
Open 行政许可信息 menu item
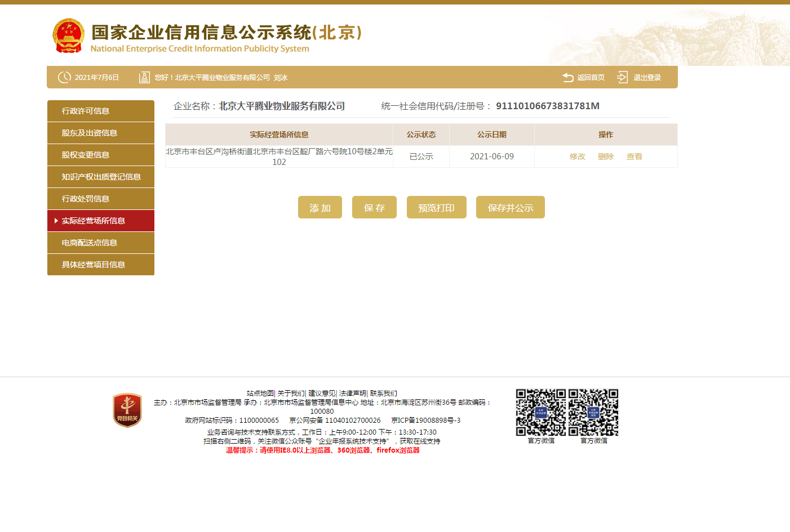pos(101,111)
